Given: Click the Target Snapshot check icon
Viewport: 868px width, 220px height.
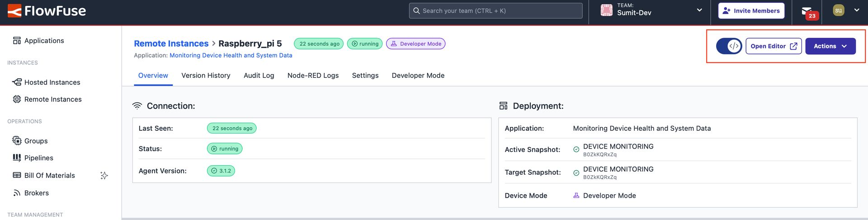Looking at the screenshot, I should (x=576, y=172).
